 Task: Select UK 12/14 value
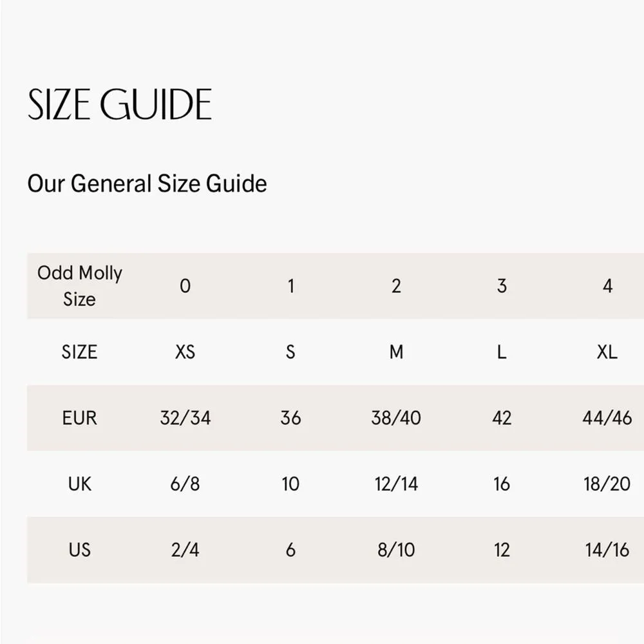pyautogui.click(x=396, y=484)
